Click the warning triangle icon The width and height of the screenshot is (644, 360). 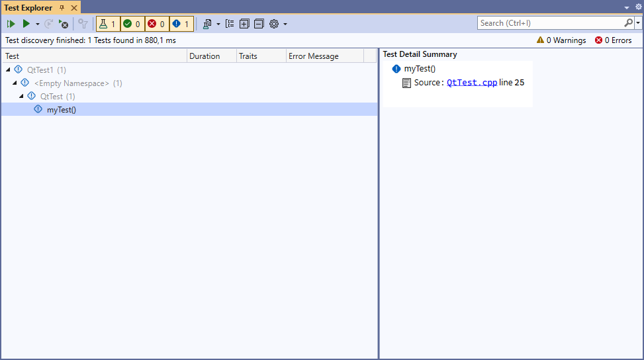(541, 40)
